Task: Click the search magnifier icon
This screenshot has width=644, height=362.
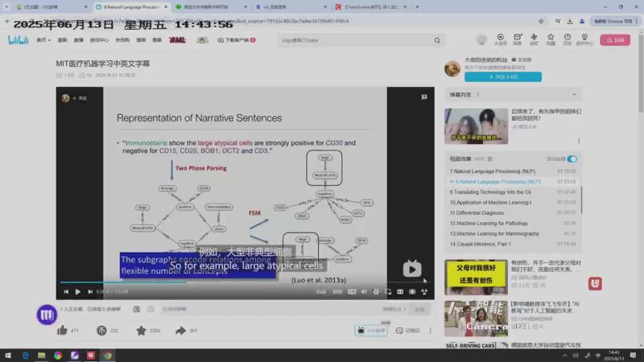Action: coord(437,40)
